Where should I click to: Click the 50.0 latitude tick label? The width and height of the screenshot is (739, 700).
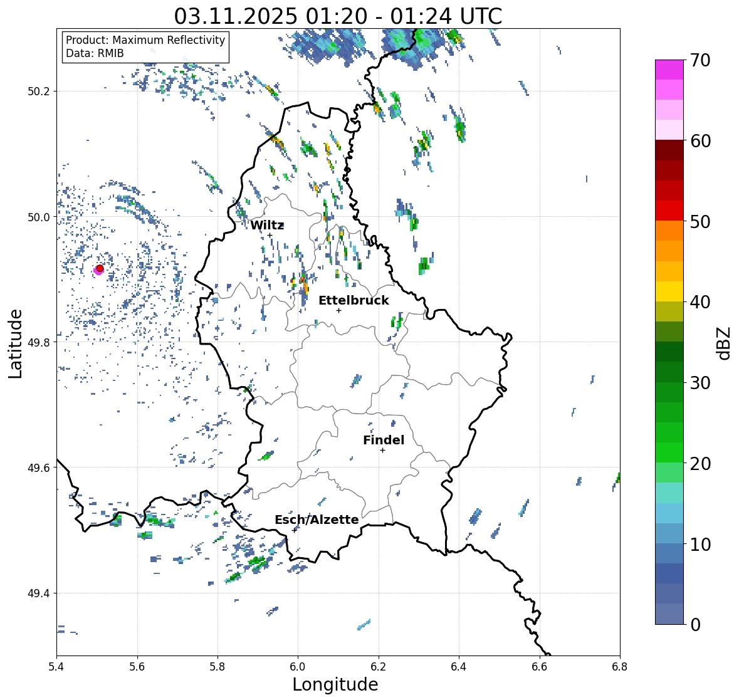coord(39,217)
